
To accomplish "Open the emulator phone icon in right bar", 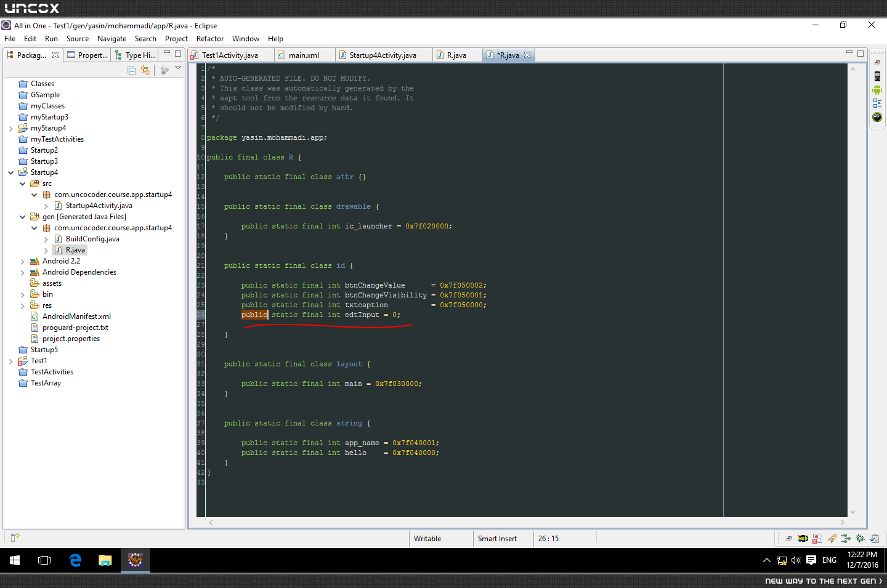I will click(x=877, y=76).
